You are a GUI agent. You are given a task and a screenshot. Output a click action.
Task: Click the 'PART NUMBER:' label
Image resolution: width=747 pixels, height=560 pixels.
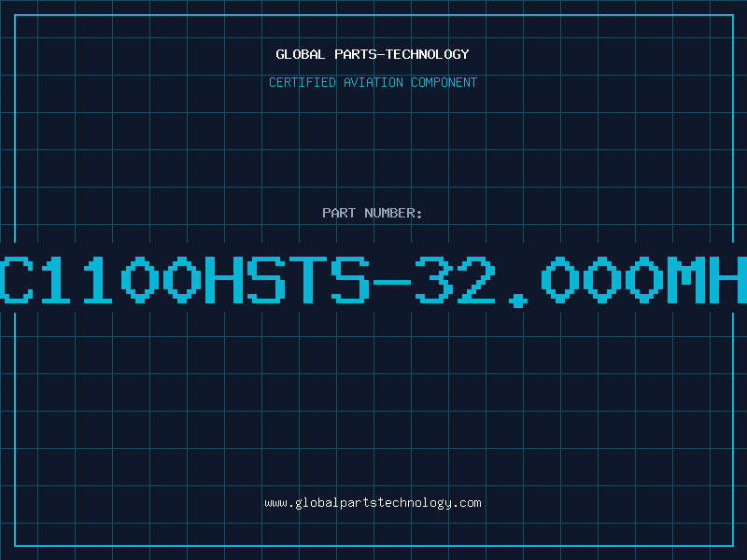(373, 213)
